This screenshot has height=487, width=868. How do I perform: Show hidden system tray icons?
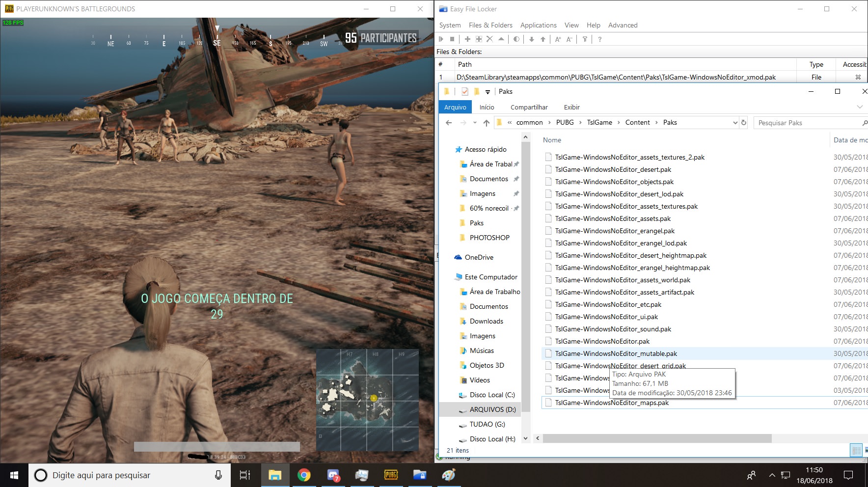click(772, 475)
